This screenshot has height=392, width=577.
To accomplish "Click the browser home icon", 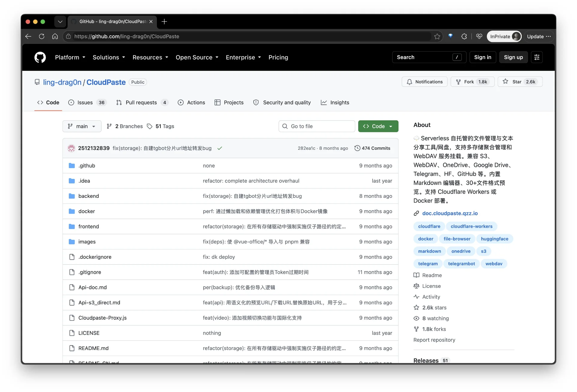I will pos(55,36).
